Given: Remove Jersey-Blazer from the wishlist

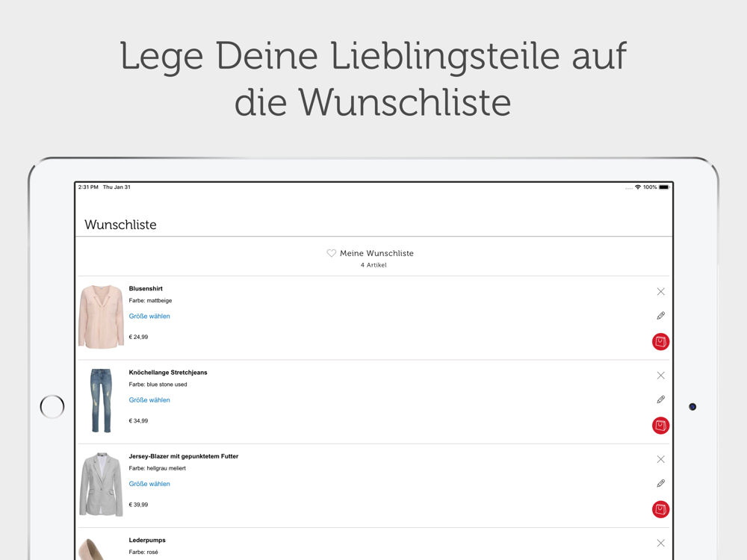Looking at the screenshot, I should click(x=660, y=459).
